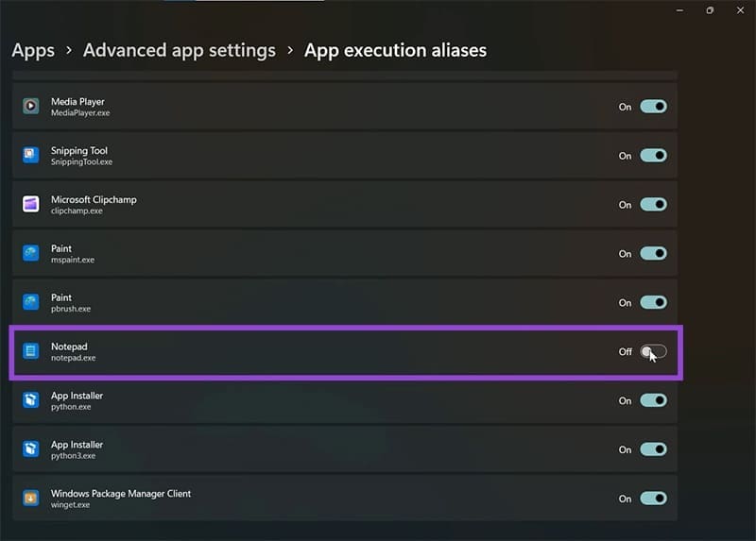Viewport: 756px width, 541px height.
Task: Click the Paint mspaint.exe icon
Action: tap(31, 253)
